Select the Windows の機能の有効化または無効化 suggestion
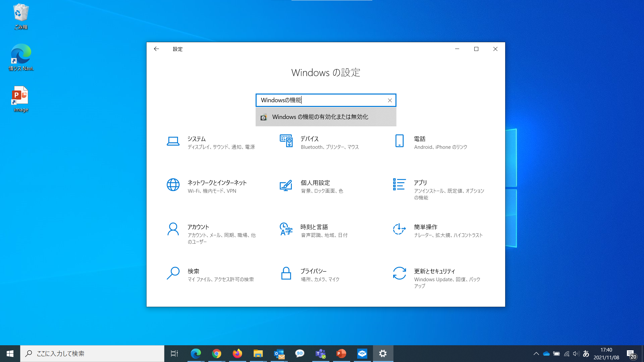This screenshot has width=644, height=362. click(326, 117)
